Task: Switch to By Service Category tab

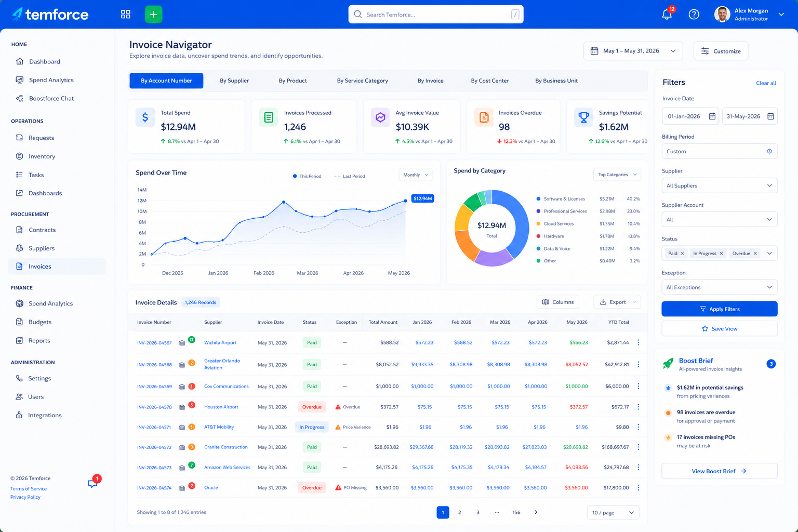Action: (363, 81)
